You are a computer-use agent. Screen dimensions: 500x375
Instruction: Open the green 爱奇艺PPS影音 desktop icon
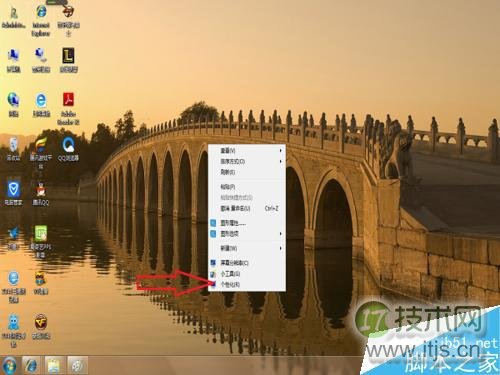click(41, 241)
